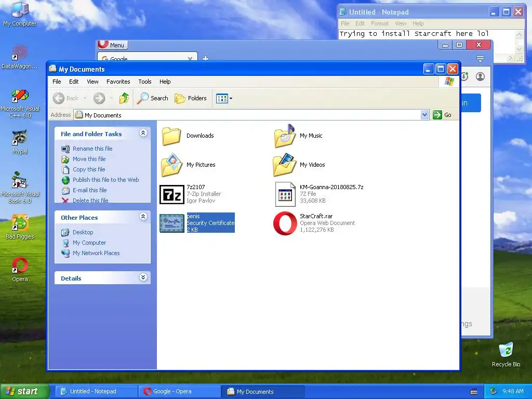Select the Google tab in Opera
532x399 pixels.
pos(147,57)
